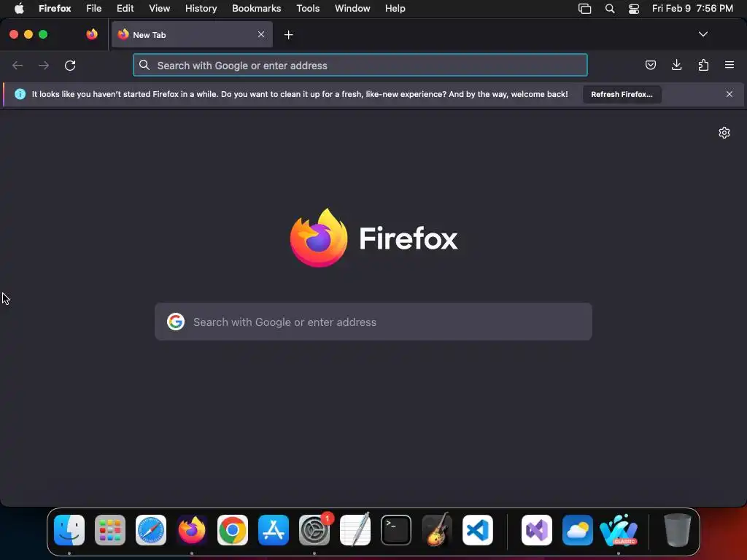Select the New Tab tab
This screenshot has width=747, height=560.
click(x=192, y=35)
